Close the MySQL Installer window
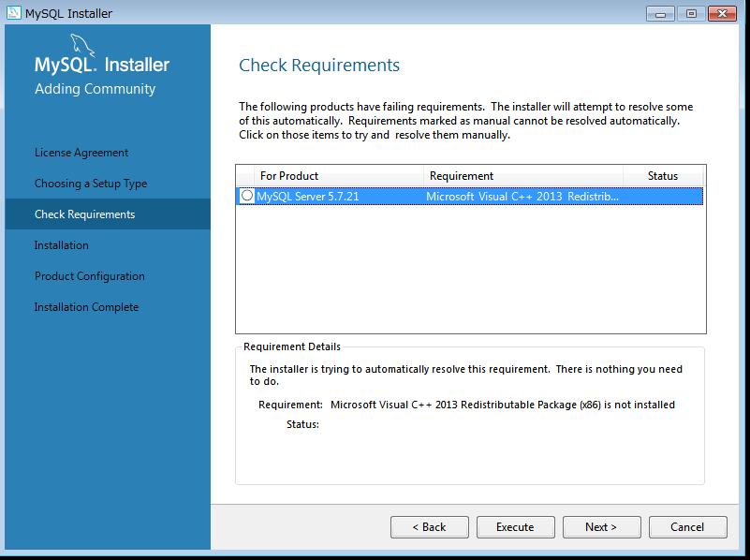Image resolution: width=750 pixels, height=560 pixels. pyautogui.click(x=722, y=13)
